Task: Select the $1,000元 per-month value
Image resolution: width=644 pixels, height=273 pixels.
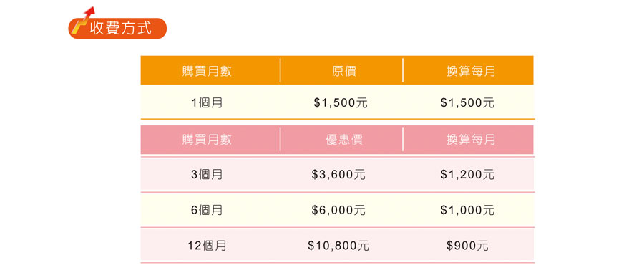Action: coord(467,210)
